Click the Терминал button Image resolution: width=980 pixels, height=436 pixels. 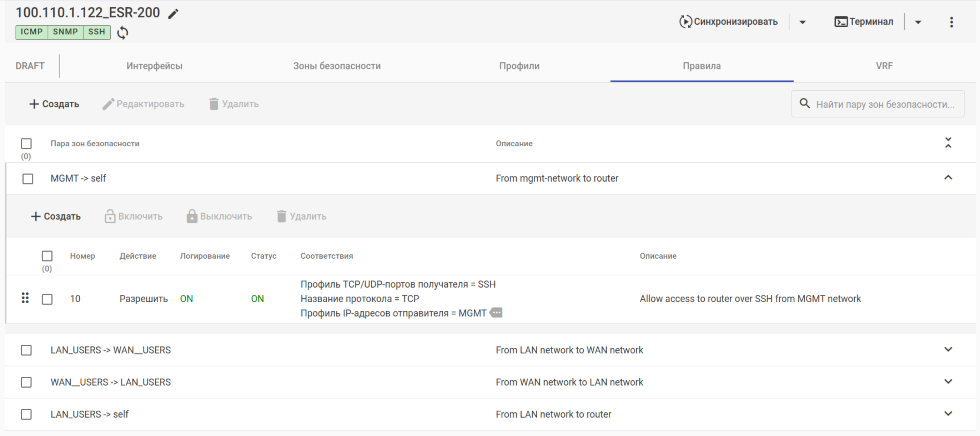coord(864,22)
